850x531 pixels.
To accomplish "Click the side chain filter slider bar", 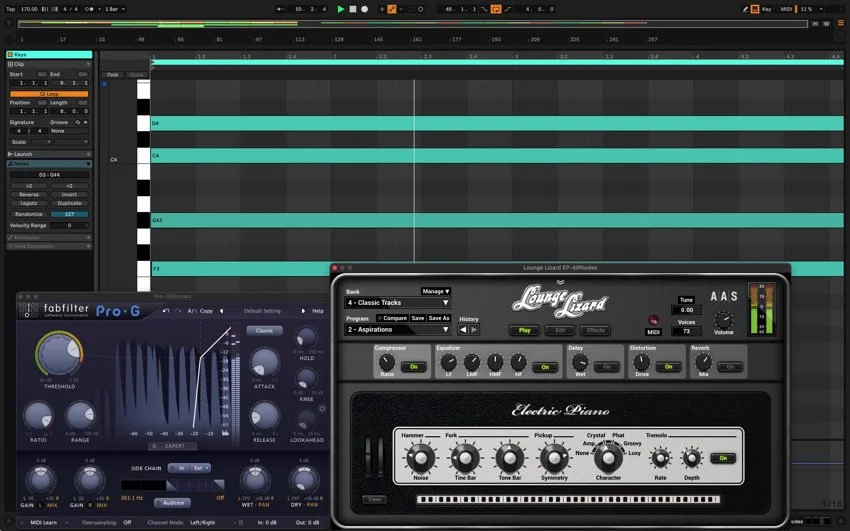I will (x=173, y=484).
